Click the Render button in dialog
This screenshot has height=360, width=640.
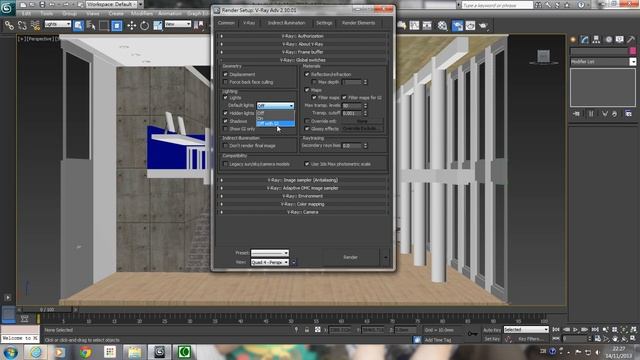coord(350,257)
